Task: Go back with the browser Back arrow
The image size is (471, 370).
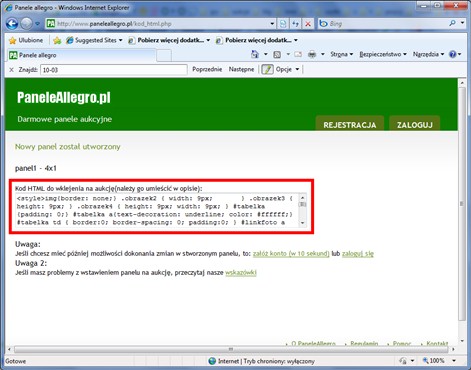Action: point(12,24)
